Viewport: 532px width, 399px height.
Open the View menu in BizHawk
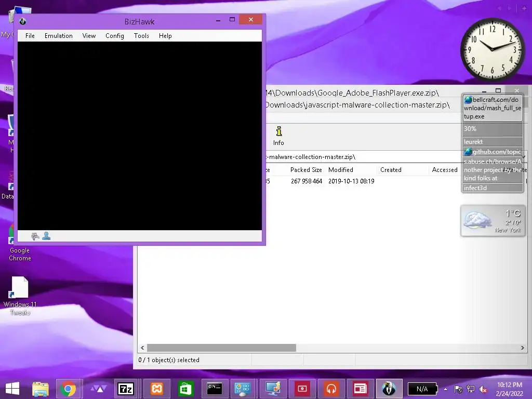(89, 36)
